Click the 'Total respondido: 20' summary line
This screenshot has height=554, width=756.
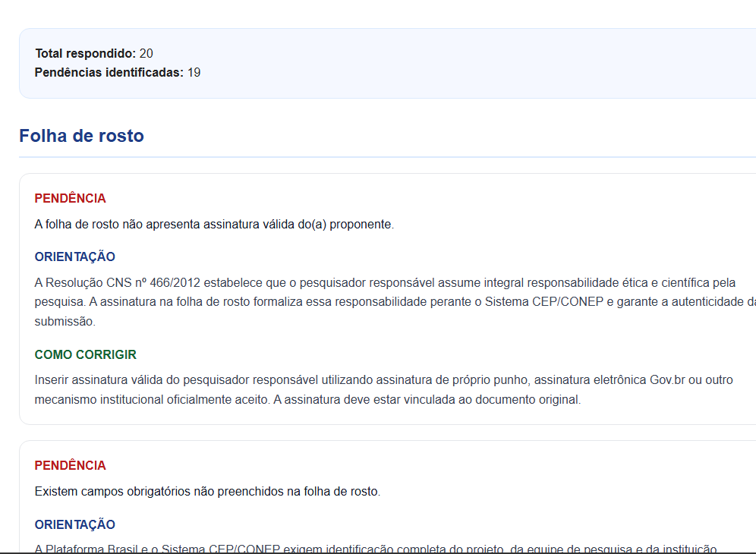(x=94, y=54)
